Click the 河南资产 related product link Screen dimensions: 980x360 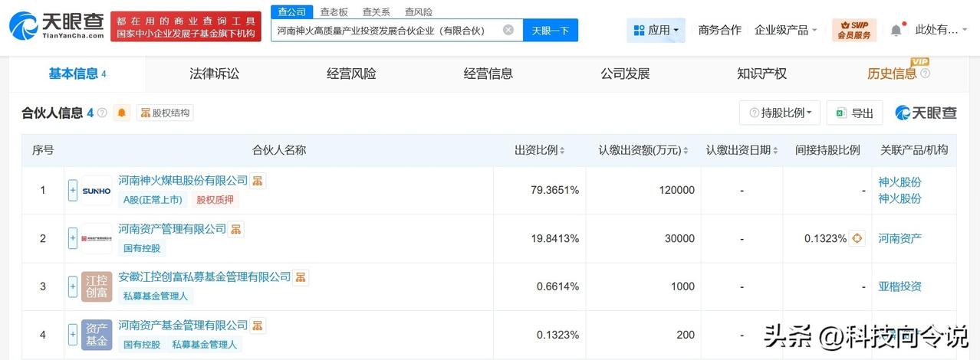click(x=900, y=238)
